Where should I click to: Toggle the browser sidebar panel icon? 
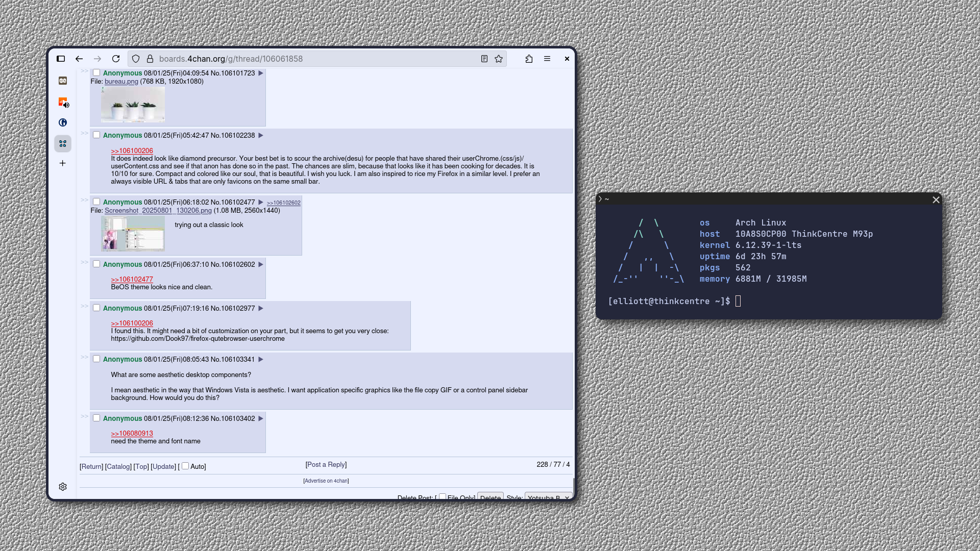tap(61, 59)
